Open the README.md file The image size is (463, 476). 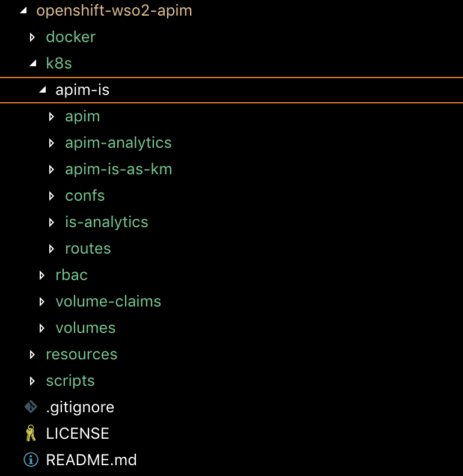[91, 460]
